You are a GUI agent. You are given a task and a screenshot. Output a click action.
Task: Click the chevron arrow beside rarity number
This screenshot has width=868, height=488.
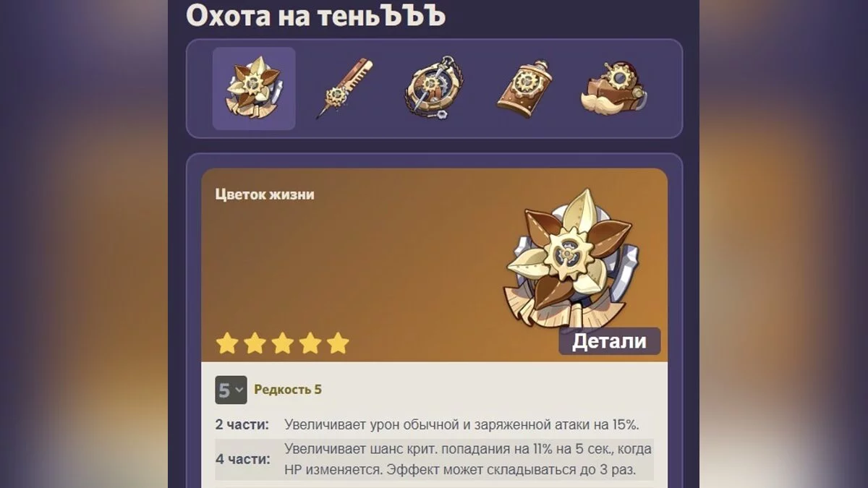[x=239, y=391]
